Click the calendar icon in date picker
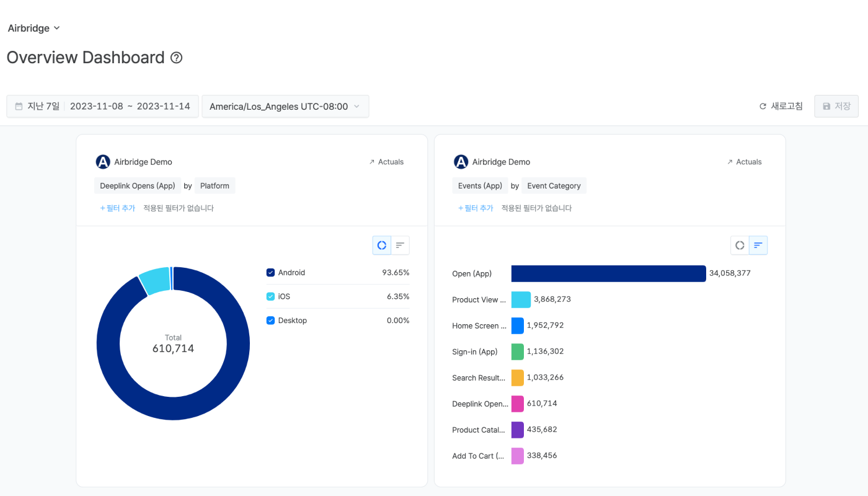 pyautogui.click(x=19, y=106)
